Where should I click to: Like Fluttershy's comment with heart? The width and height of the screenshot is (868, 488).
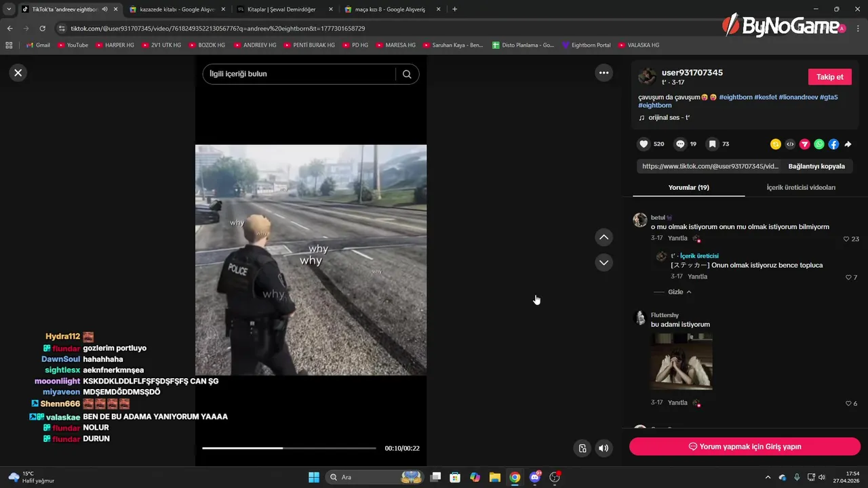[x=848, y=403]
